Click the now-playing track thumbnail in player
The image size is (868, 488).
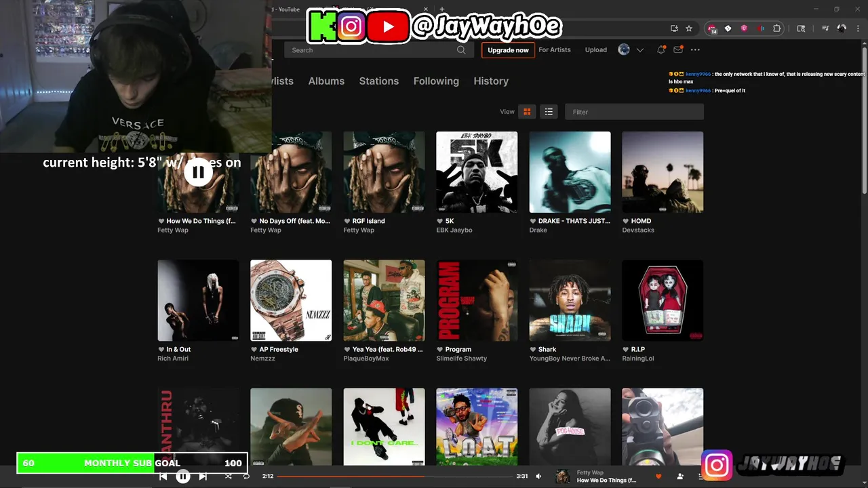[563, 476]
